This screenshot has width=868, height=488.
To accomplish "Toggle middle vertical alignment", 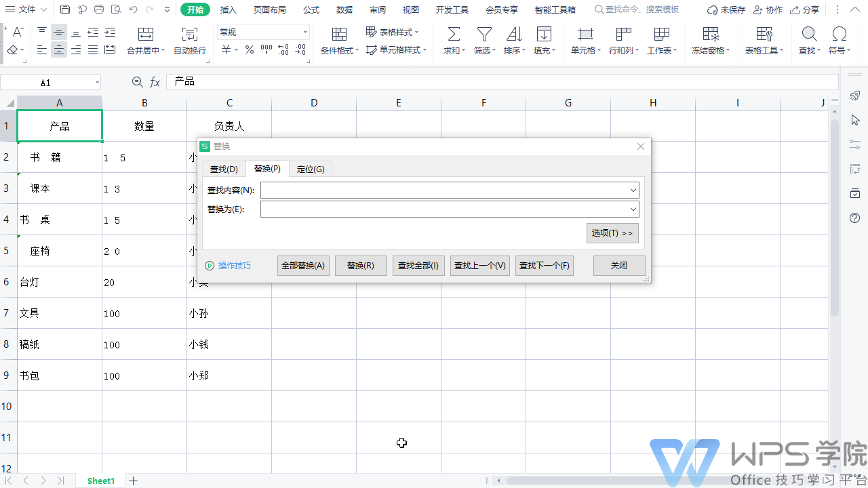I will [x=59, y=33].
